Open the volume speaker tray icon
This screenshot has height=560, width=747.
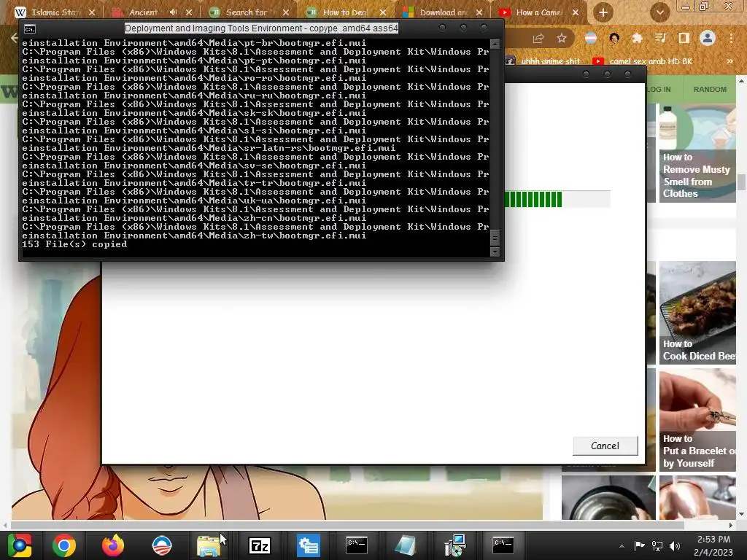point(675,545)
